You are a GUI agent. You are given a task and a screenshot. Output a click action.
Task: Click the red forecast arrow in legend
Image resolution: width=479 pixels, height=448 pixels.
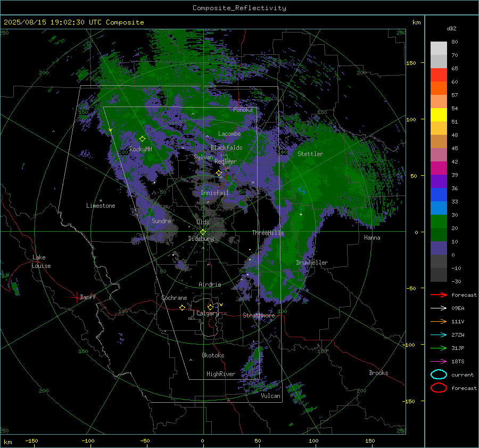pyautogui.click(x=439, y=295)
